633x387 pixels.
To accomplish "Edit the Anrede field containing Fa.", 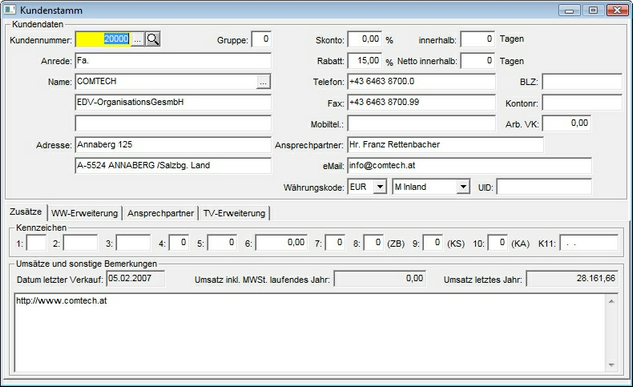I will tap(173, 61).
